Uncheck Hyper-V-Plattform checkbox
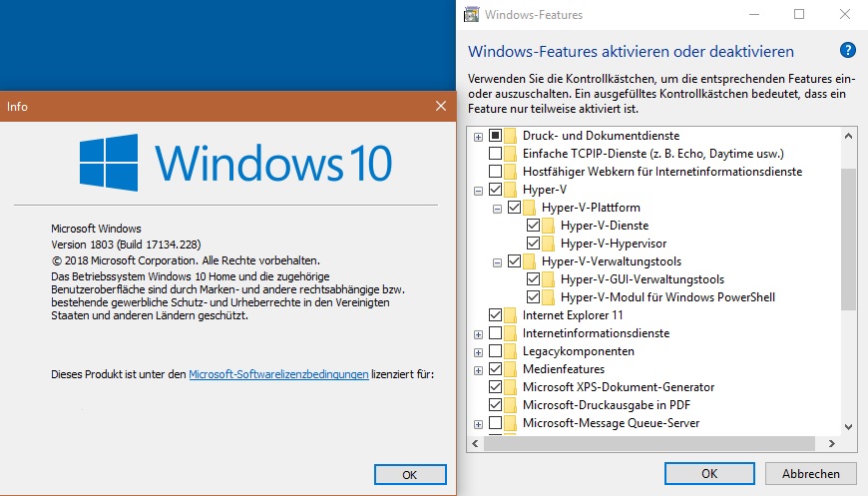Viewport: 868px width, 496px height. (514, 207)
